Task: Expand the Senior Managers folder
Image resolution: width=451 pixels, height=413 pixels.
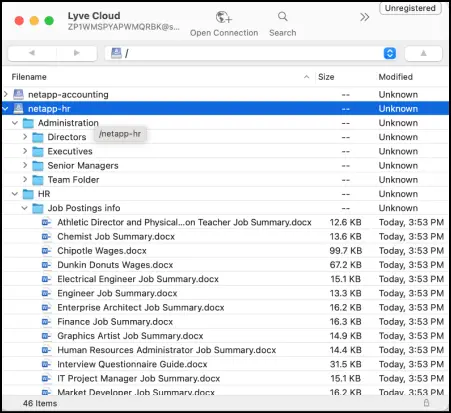Action: point(25,165)
